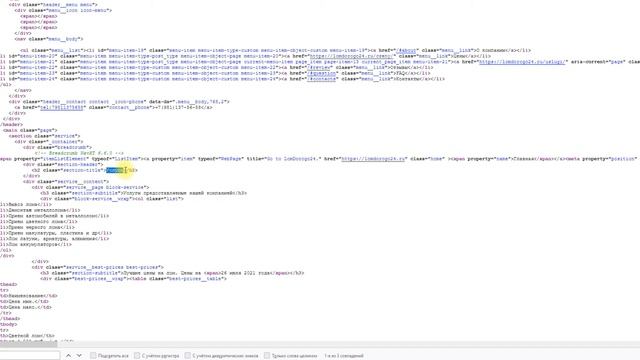
Task: Click the horizontal scrollbar thumb
Action: click(29, 344)
